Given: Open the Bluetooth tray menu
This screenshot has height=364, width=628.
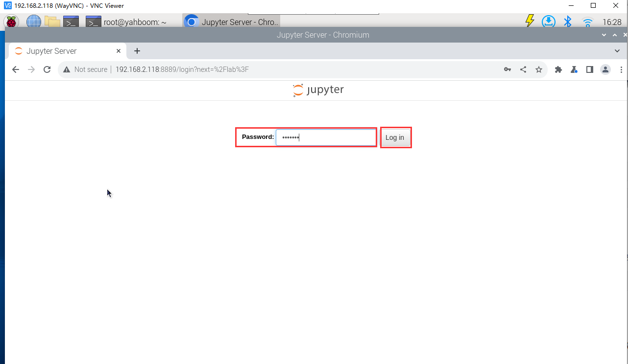Looking at the screenshot, I should point(568,22).
